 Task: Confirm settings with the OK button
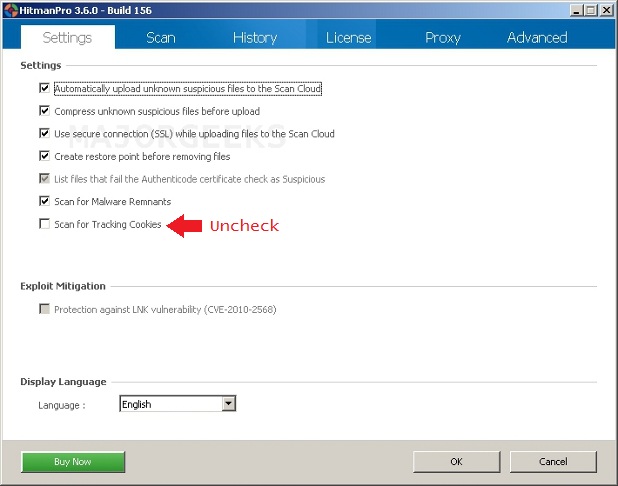[456, 462]
